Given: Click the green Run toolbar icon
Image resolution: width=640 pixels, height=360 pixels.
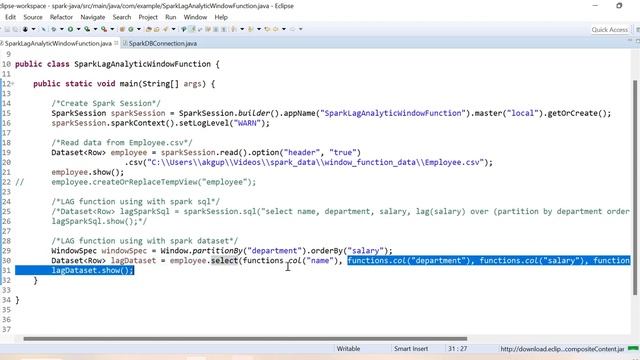Looking at the screenshot, I should (x=70, y=29).
